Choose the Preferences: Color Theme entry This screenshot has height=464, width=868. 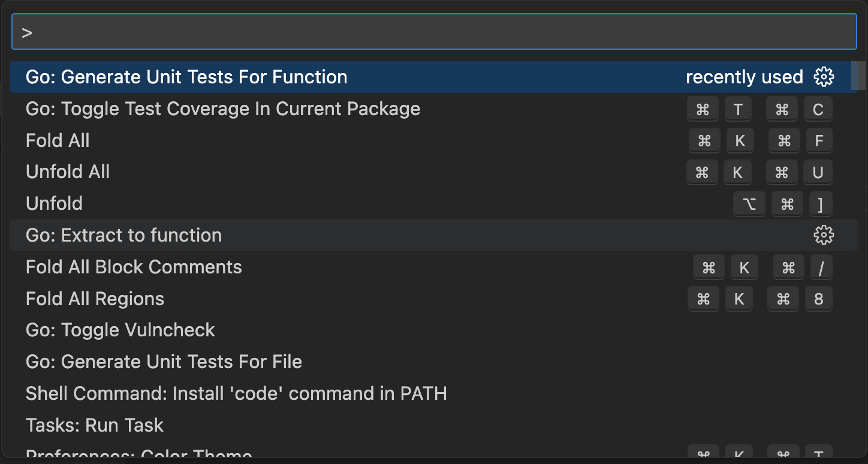[x=138, y=456]
